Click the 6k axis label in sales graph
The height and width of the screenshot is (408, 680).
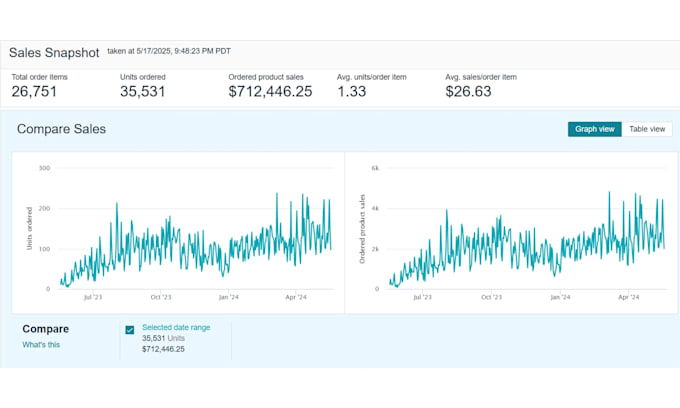coord(375,168)
